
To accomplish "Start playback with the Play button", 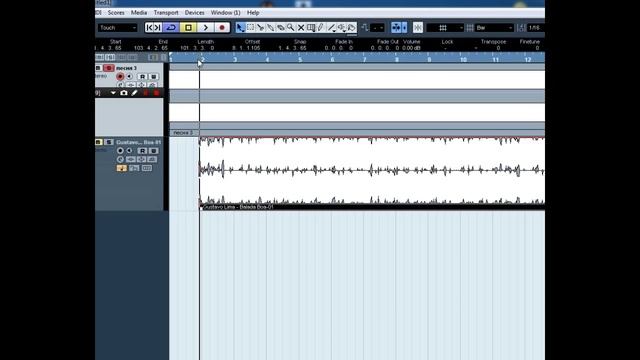I will point(205,28).
